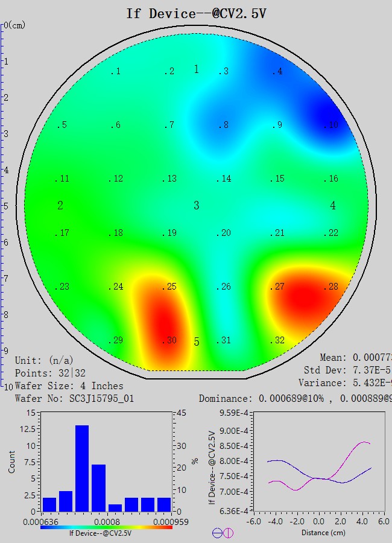Click zone label 5 near wafer flat
392x543 pixels.
[x=196, y=342]
